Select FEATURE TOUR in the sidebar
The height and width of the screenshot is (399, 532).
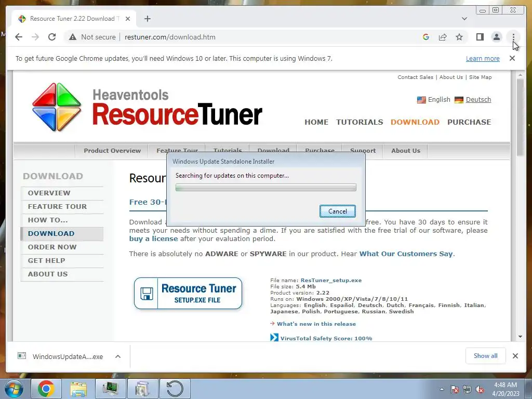tap(62, 207)
